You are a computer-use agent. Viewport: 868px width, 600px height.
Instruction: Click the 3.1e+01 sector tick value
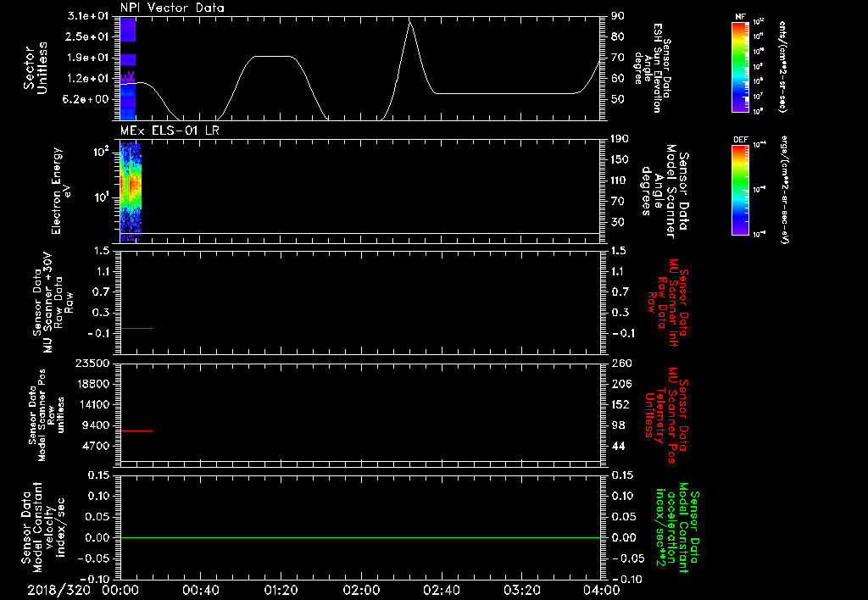[88, 16]
